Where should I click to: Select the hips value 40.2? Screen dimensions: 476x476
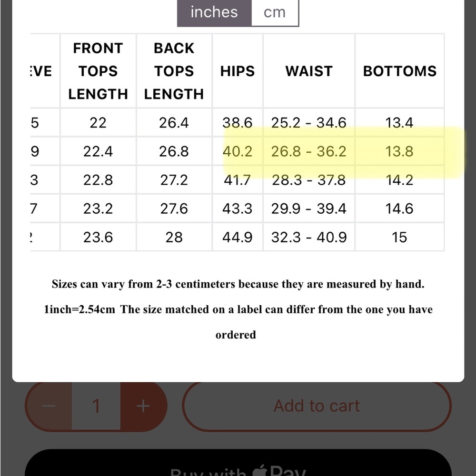coord(238,151)
